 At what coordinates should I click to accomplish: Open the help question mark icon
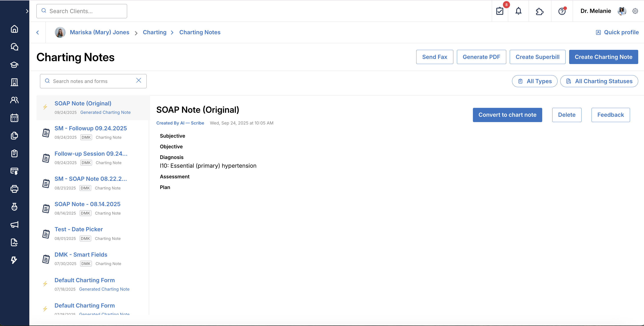(x=562, y=11)
